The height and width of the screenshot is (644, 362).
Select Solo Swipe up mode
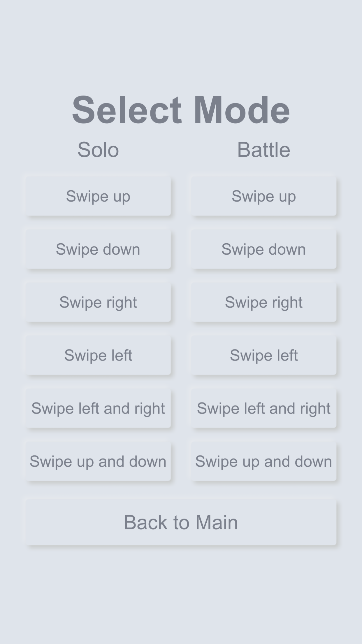click(x=98, y=196)
